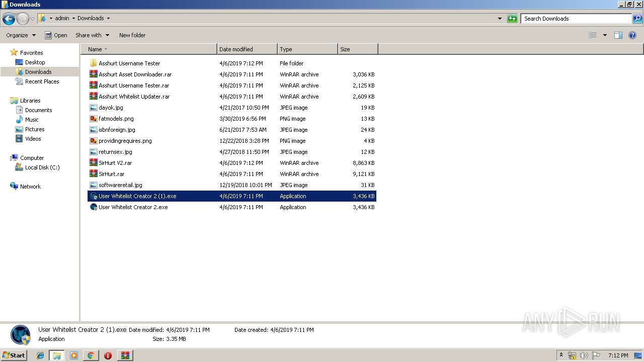This screenshot has height=362, width=644.
Task: Open the Start menu
Action: [x=14, y=355]
